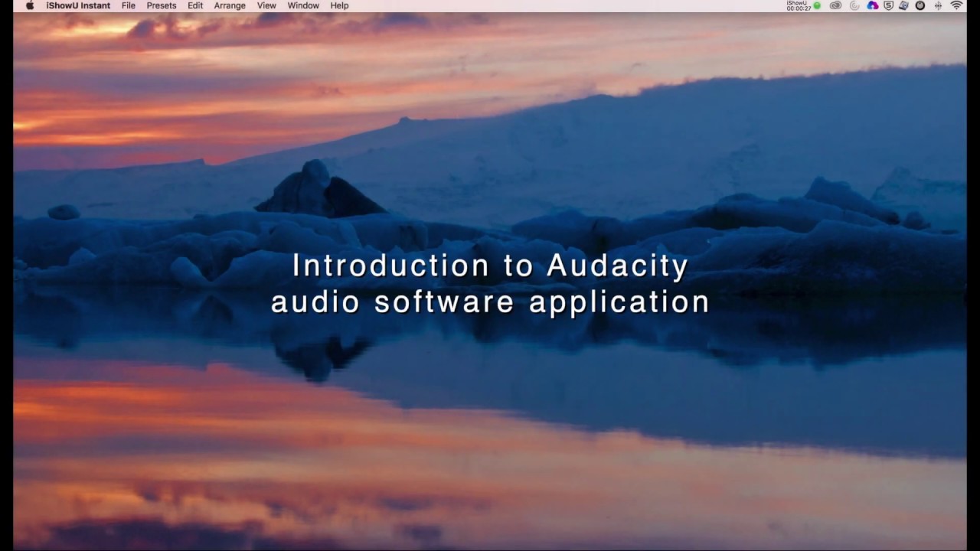Click the iShowU recording timer status item

803,5
